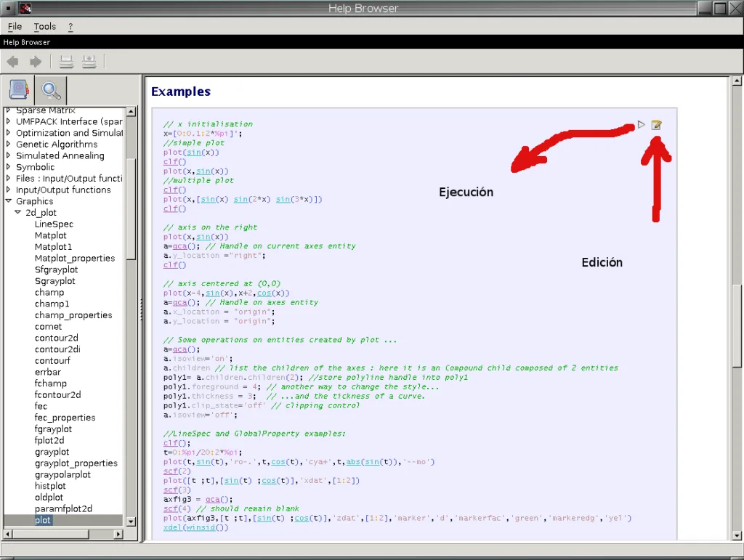Select fchamp in the help tree
The image size is (744, 560).
pos(51,383)
